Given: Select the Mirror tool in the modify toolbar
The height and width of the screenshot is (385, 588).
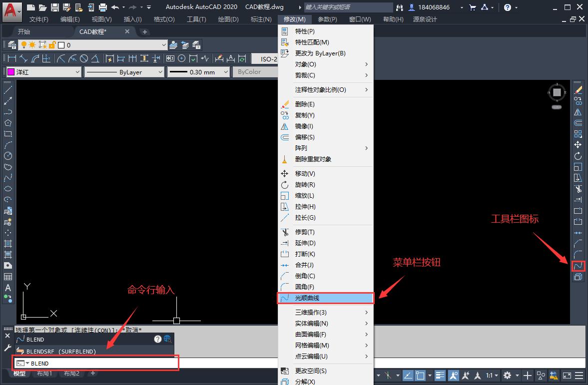Looking at the screenshot, I should [578, 111].
